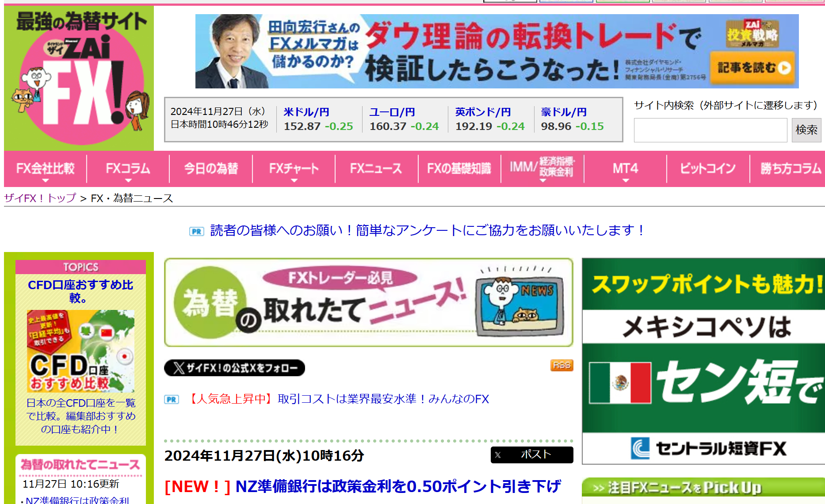
Task: Expand the IMM/経済指標・政策金利 menu
Action: point(542,169)
